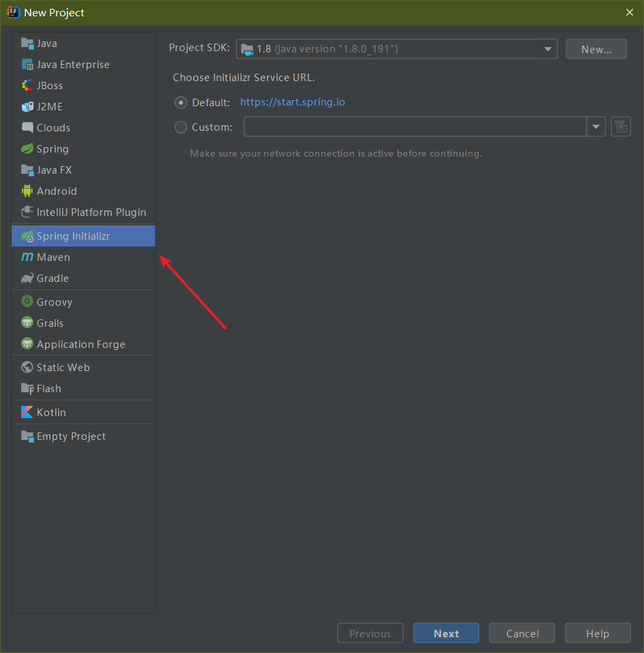The width and height of the screenshot is (644, 653).
Task: Select J2ME label in list
Action: [50, 107]
